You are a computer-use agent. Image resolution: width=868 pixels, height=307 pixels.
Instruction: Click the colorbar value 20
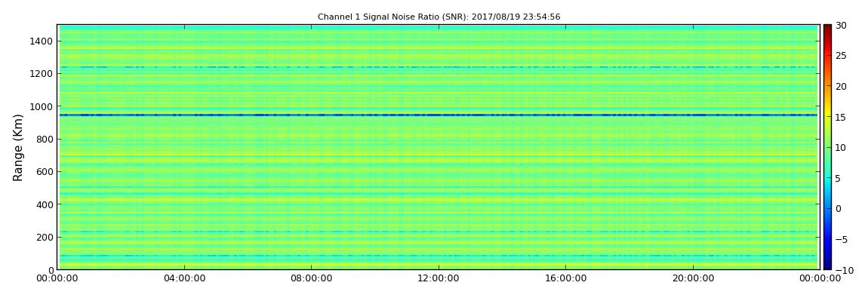(841, 86)
